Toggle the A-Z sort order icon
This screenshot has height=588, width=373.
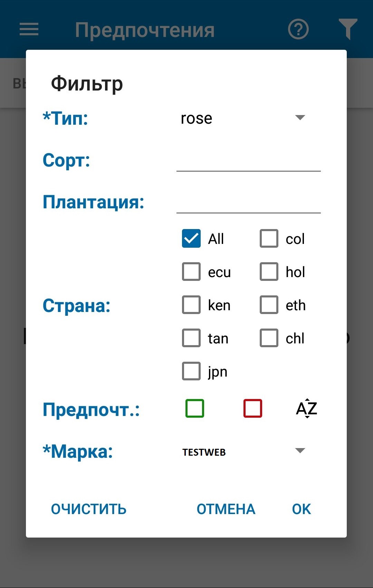pyautogui.click(x=307, y=409)
